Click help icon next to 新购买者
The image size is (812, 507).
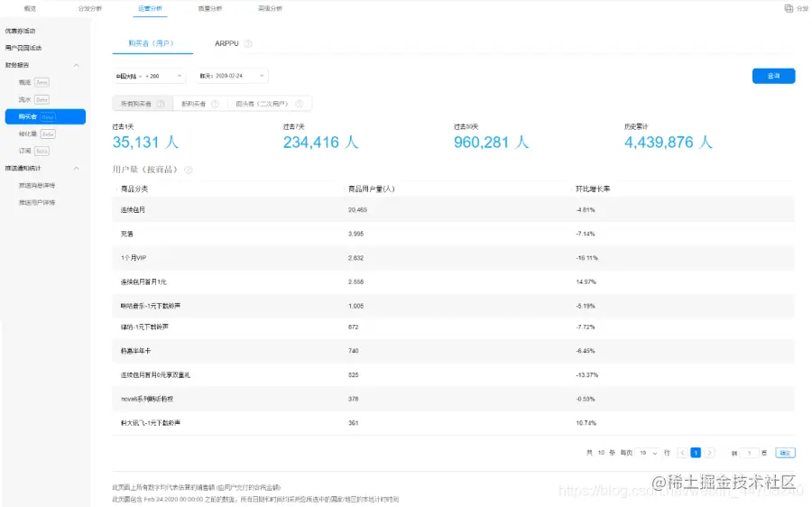click(x=215, y=104)
